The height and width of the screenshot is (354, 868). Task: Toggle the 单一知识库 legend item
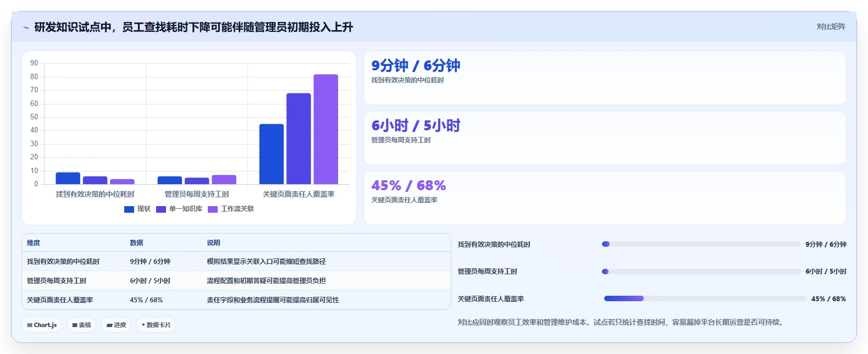pyautogui.click(x=179, y=209)
